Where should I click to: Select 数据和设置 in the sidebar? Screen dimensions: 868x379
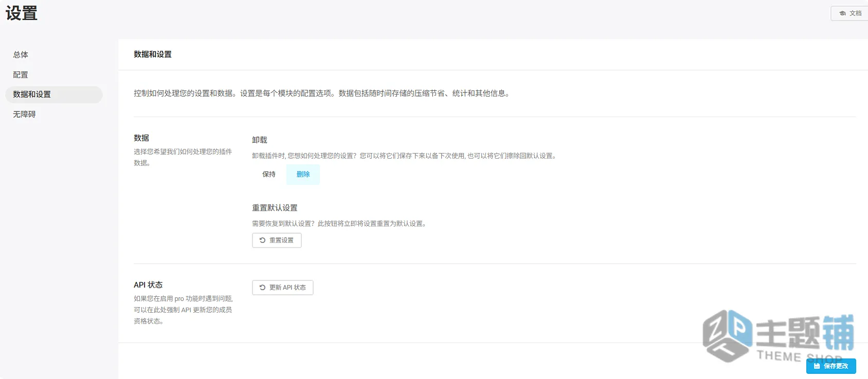coord(53,94)
